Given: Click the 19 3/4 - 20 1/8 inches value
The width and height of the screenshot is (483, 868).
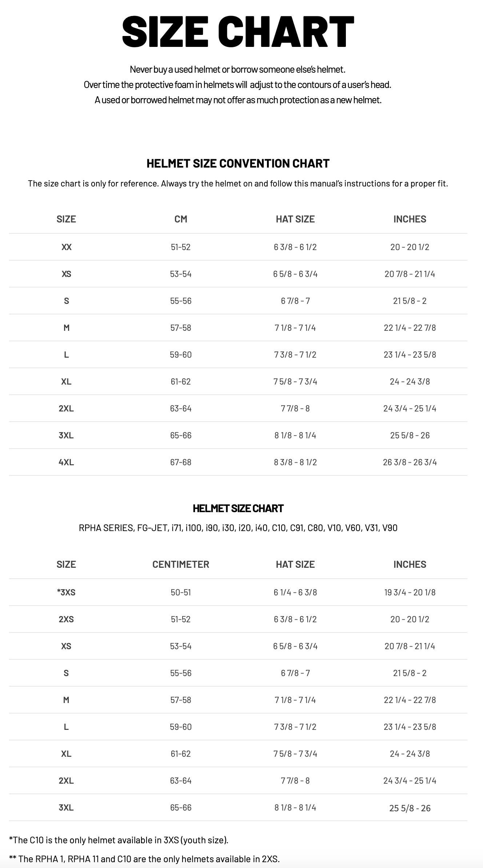Looking at the screenshot, I should 410,592.
